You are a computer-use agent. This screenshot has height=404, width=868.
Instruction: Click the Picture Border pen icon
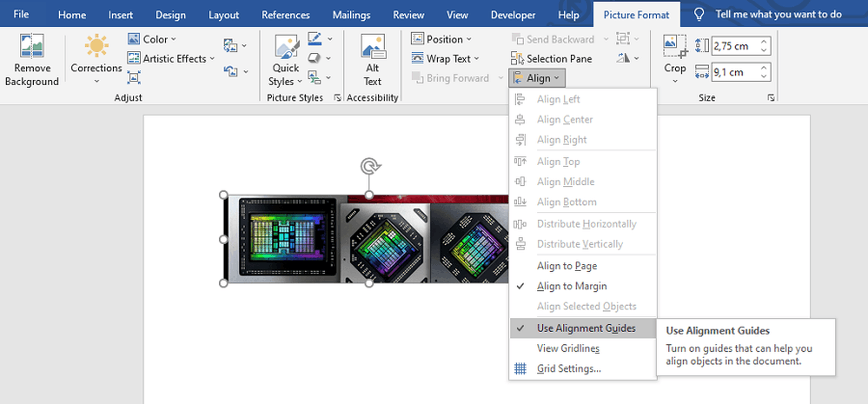coord(314,39)
